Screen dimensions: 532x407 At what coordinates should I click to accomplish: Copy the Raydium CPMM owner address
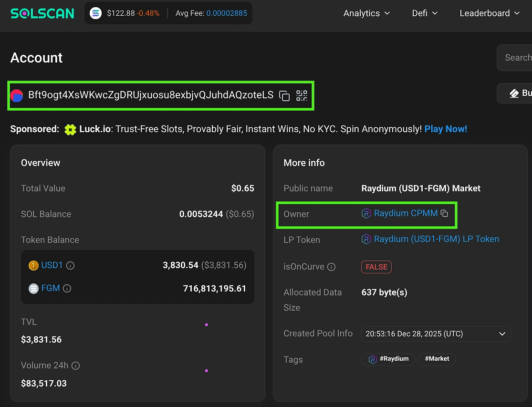444,213
